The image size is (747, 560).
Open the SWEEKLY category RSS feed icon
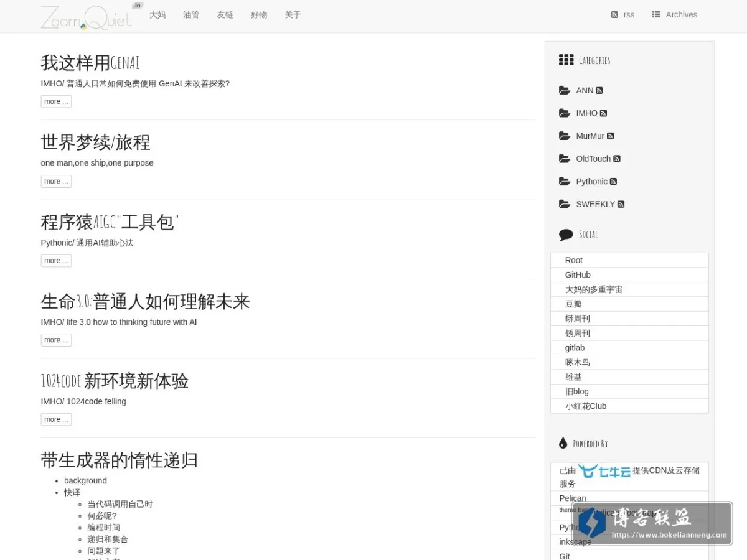point(621,204)
